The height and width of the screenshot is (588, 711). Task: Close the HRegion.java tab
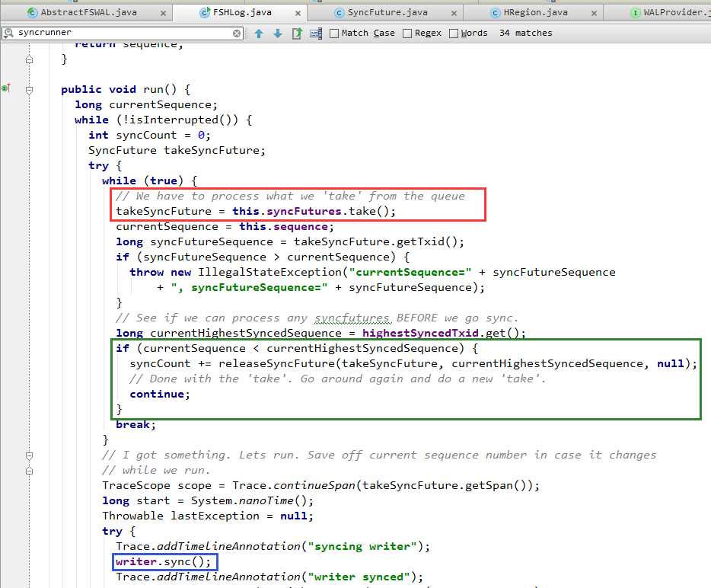tap(594, 14)
